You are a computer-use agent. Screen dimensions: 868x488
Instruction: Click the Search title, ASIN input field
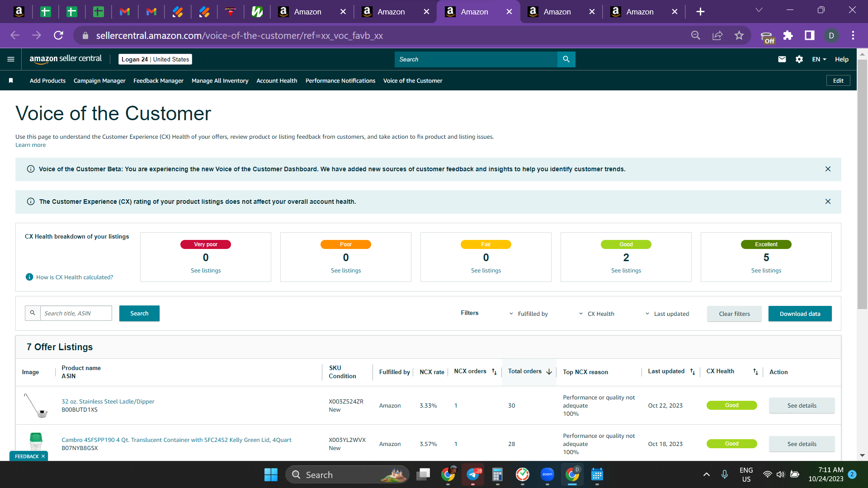[x=76, y=313]
